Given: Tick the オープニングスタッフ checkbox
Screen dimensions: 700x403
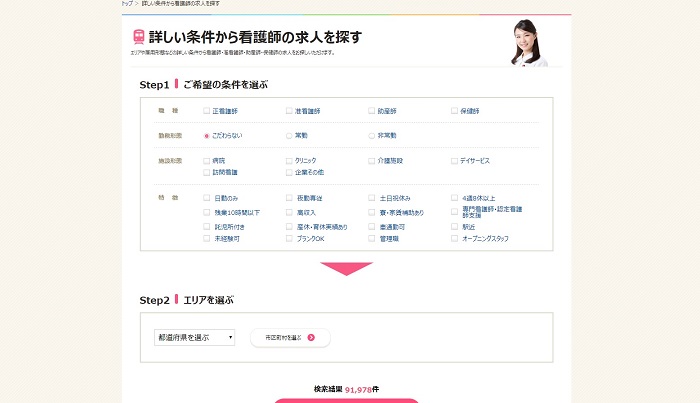Looking at the screenshot, I should pyautogui.click(x=454, y=239).
